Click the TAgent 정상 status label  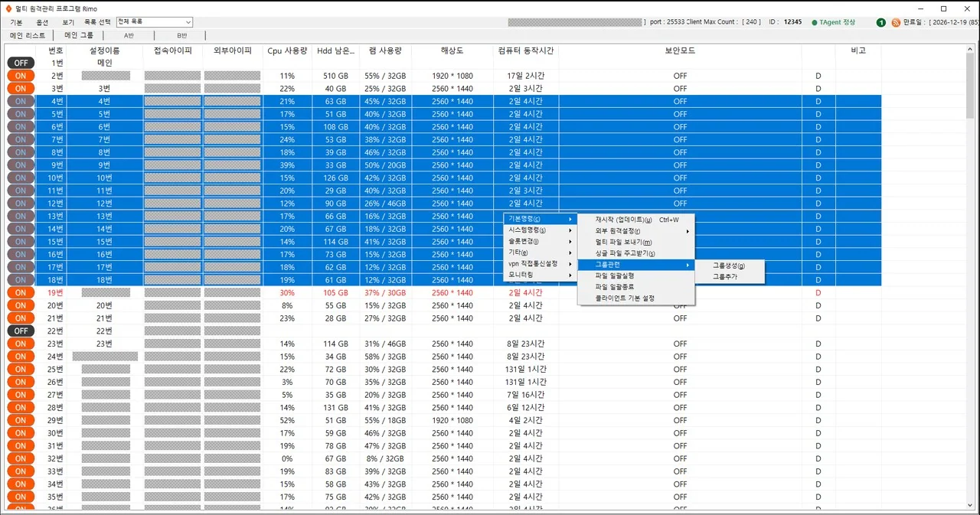(x=838, y=22)
